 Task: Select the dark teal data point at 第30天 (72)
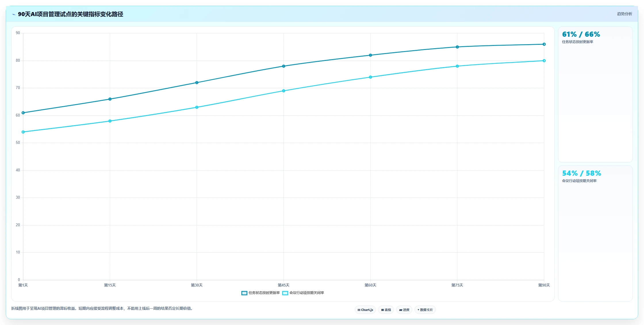tap(197, 83)
